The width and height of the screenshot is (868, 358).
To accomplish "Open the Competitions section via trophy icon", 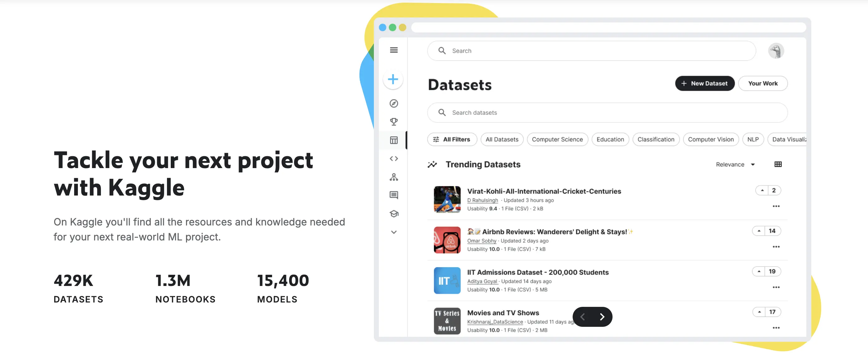I will pyautogui.click(x=393, y=122).
